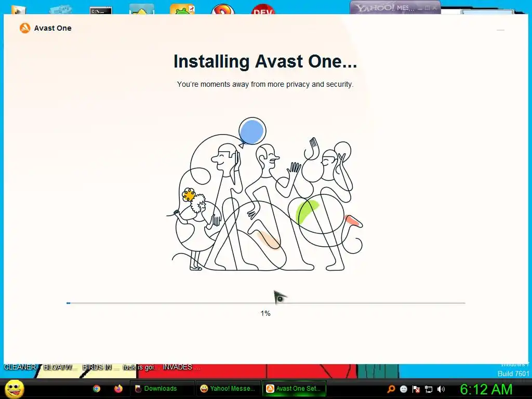532x399 pixels.
Task: Launch Google Chrome from the taskbar
Action: point(97,389)
